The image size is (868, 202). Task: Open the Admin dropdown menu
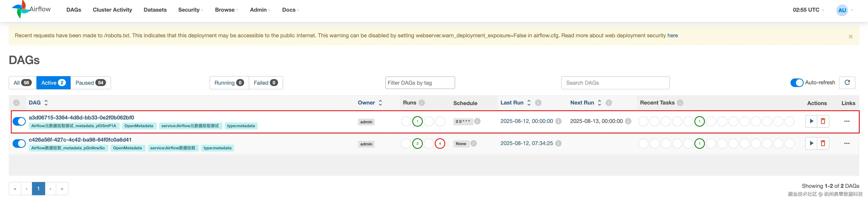point(260,10)
